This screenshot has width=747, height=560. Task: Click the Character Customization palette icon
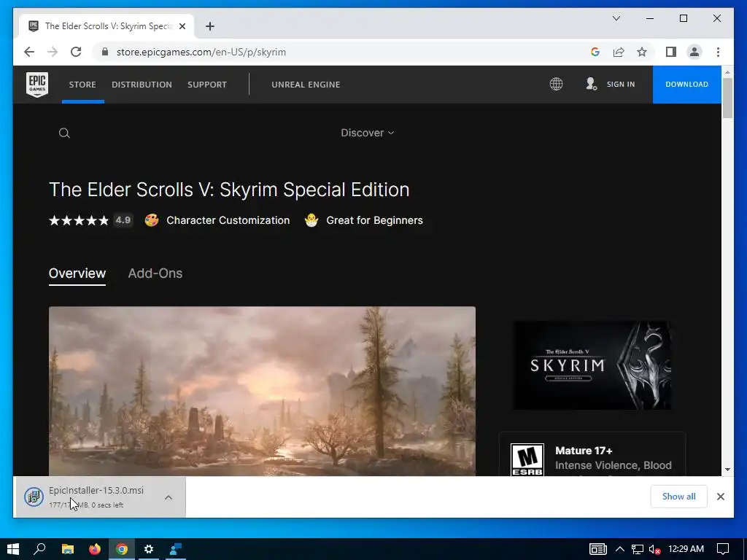coord(152,220)
